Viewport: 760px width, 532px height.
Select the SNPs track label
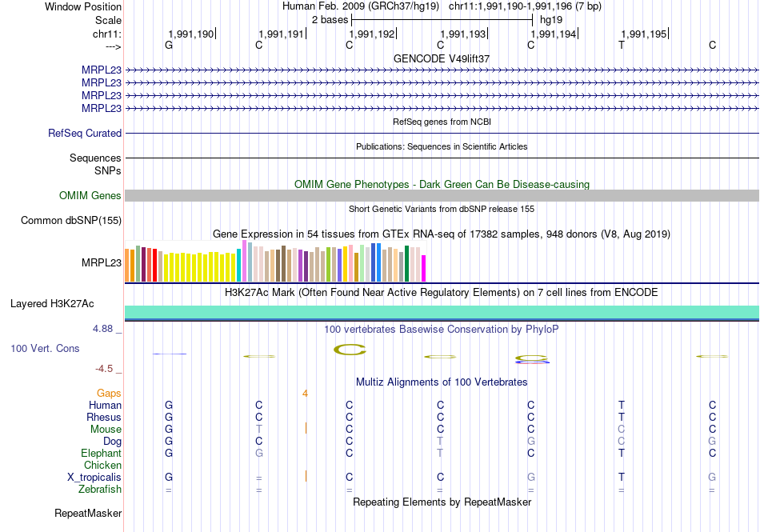tap(108, 170)
